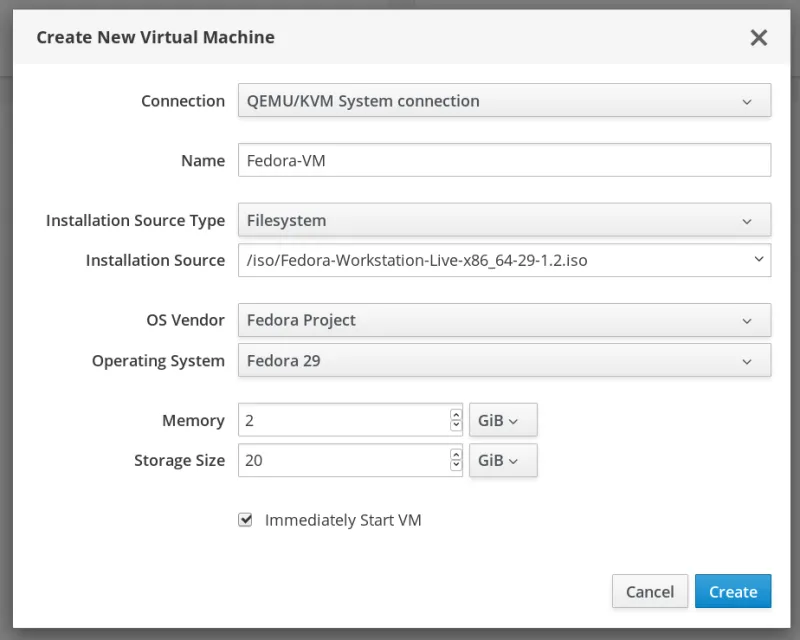Image resolution: width=800 pixels, height=640 pixels.
Task: Uncheck Immediately Start VM
Action: [x=244, y=520]
